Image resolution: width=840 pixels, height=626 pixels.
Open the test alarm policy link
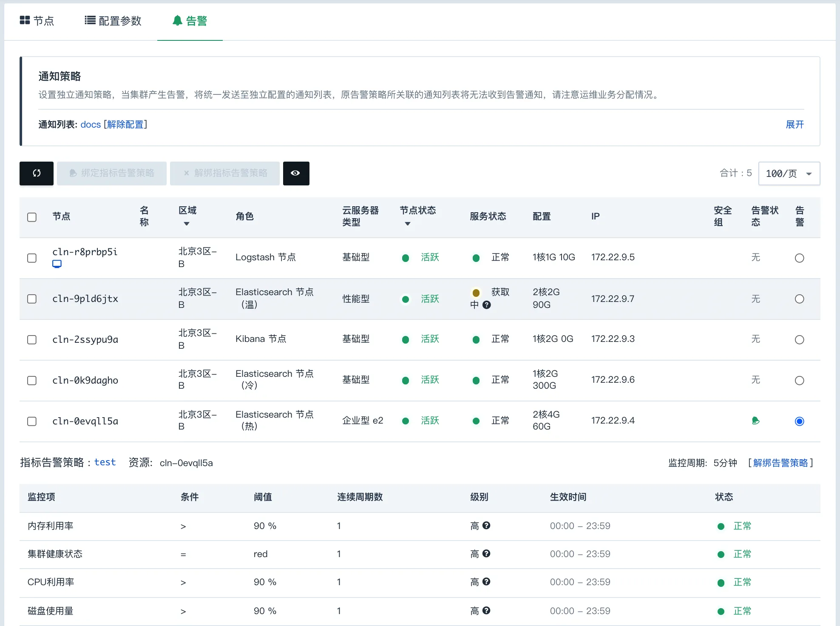pos(105,463)
